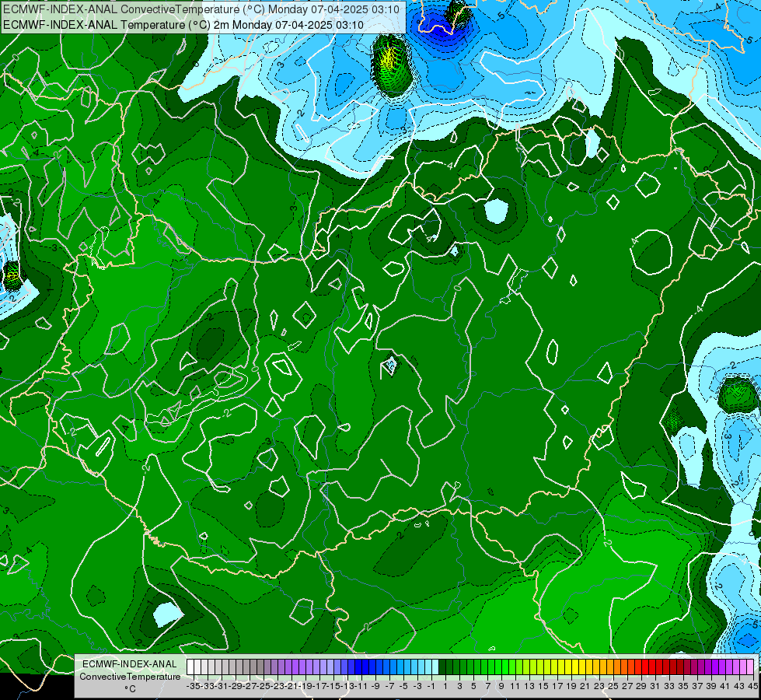The width and height of the screenshot is (761, 700).
Task: Click the 11 legend scale value
Action: coord(515,686)
